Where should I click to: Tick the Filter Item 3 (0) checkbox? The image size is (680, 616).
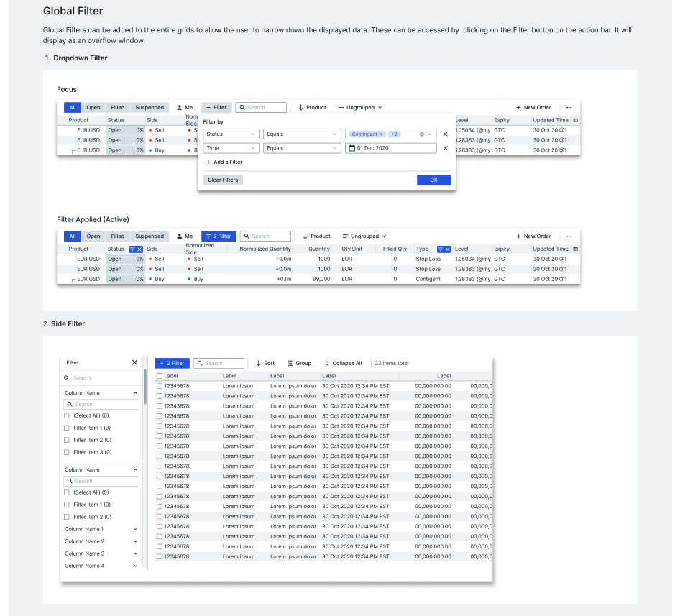67,452
